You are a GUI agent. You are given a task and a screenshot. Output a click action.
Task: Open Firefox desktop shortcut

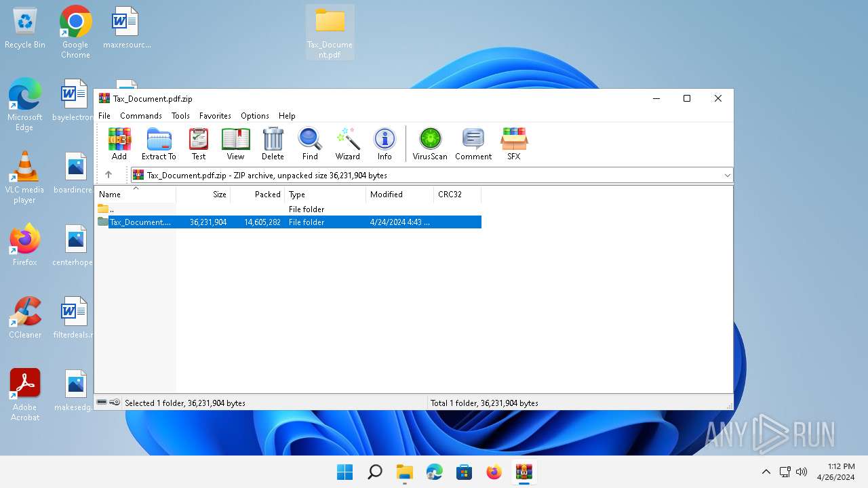pyautogui.click(x=25, y=245)
